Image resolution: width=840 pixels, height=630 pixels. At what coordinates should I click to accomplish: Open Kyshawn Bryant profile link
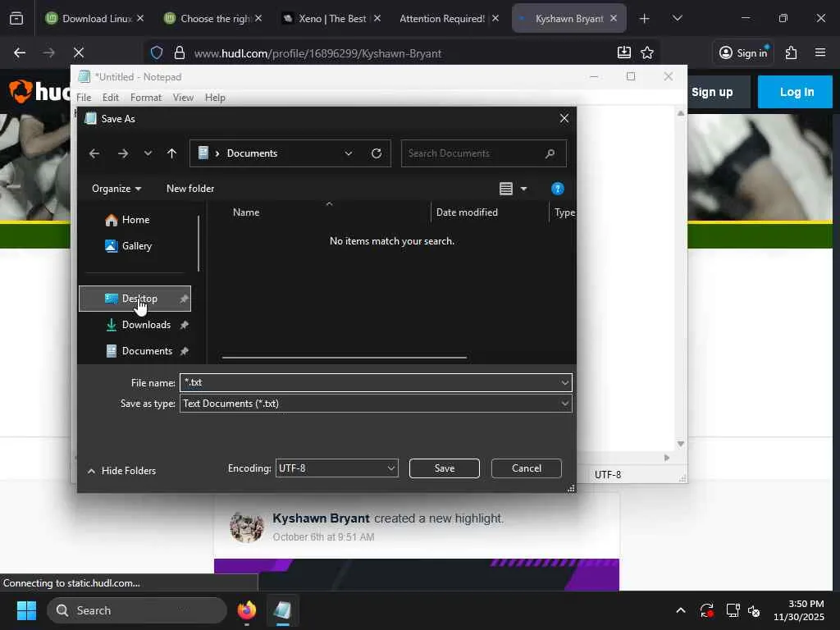pyautogui.click(x=321, y=518)
